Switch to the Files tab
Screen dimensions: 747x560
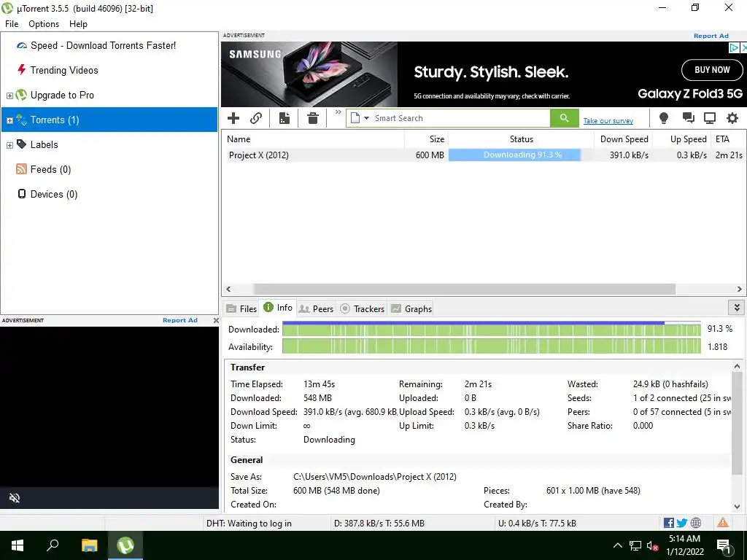coord(241,308)
